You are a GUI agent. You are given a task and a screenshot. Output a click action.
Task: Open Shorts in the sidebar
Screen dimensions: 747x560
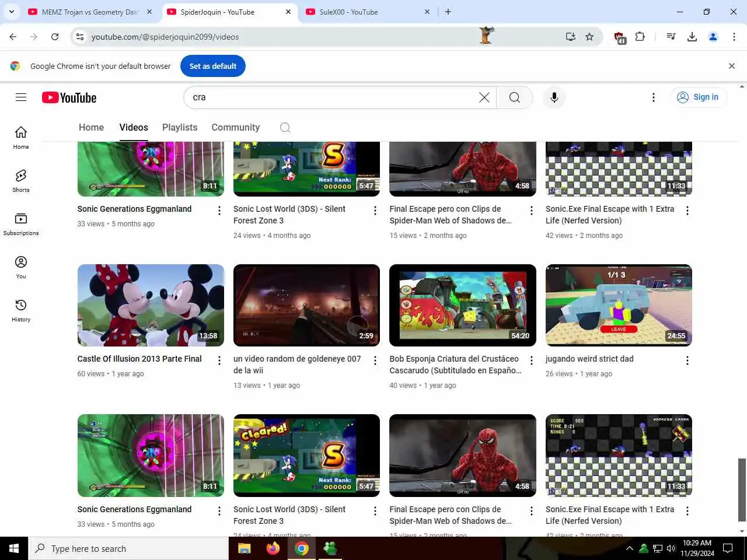tap(21, 181)
